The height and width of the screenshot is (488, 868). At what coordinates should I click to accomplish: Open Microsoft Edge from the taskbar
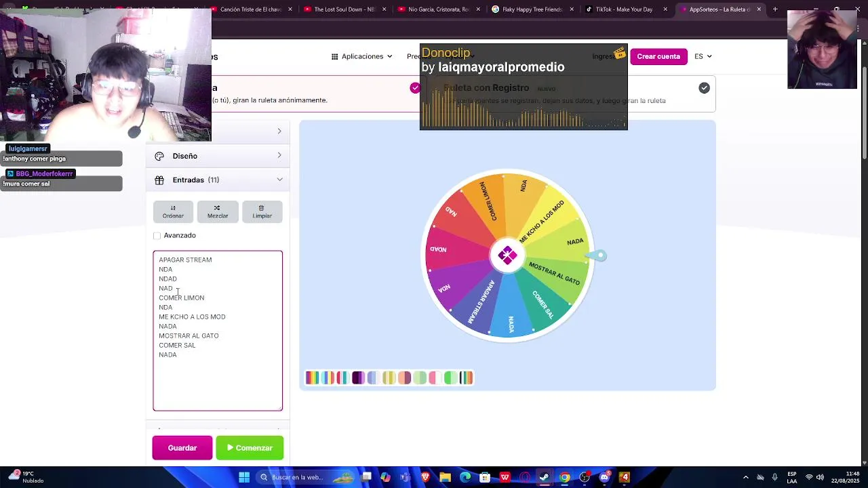click(x=465, y=477)
